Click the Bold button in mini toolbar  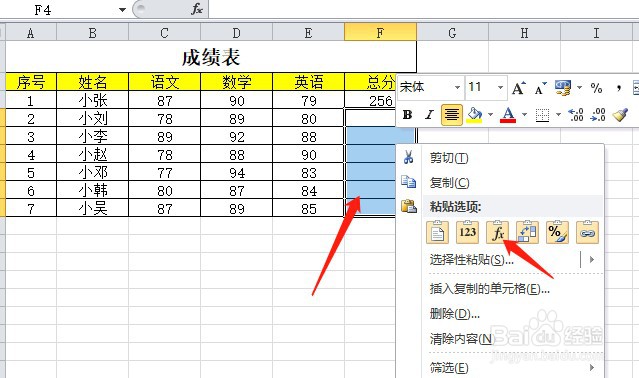point(407,115)
